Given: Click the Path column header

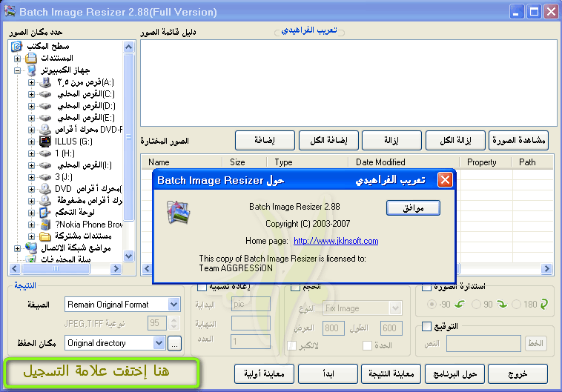Looking at the screenshot, I should 532,162.
